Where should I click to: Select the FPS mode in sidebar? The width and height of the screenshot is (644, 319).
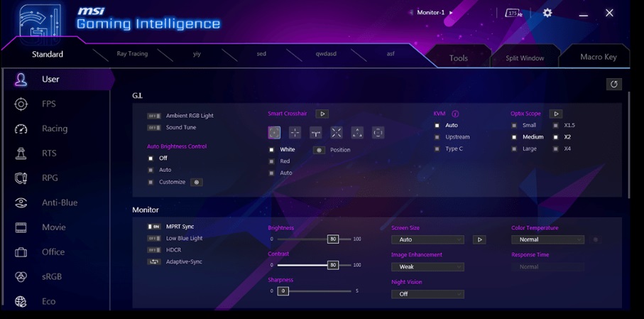tap(48, 104)
